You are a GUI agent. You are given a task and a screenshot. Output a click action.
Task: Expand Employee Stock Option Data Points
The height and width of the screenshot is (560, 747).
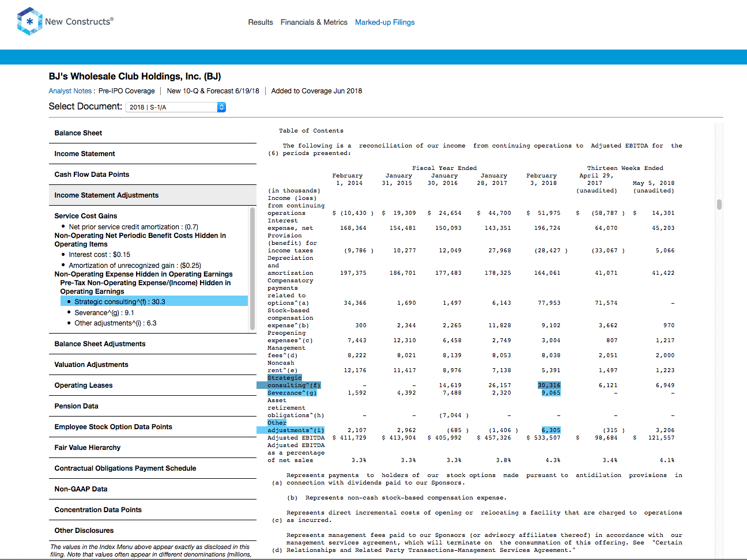(x=153, y=427)
